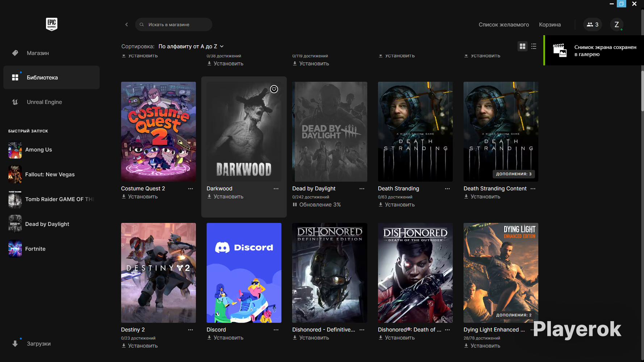Screen dimensions: 644x362
Task: Open options menu for Dishonored Definitive Edition
Action: pos(362,330)
